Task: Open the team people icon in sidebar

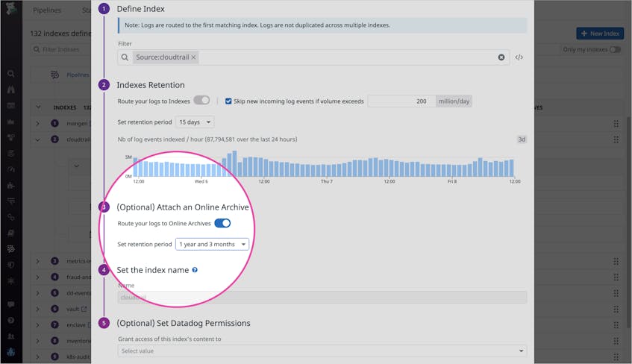Action: click(11, 336)
